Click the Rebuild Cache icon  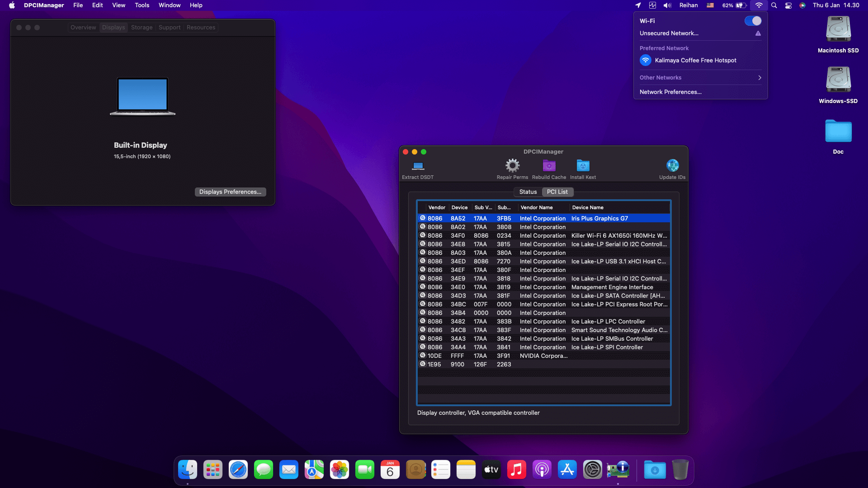point(549,165)
